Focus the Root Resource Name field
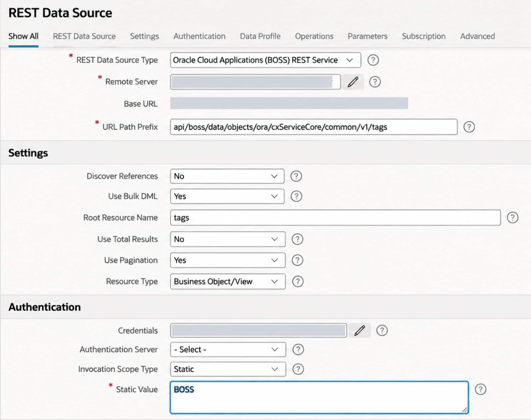 [x=335, y=218]
